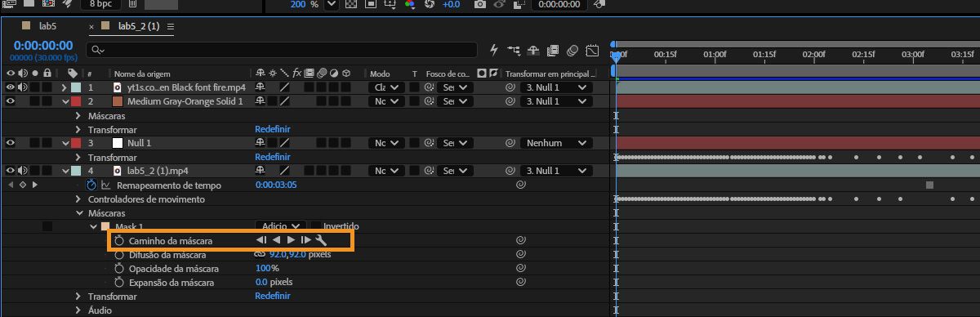The height and width of the screenshot is (317, 980).
Task: Collapse the Null 1 layer properties
Action: coord(65,143)
